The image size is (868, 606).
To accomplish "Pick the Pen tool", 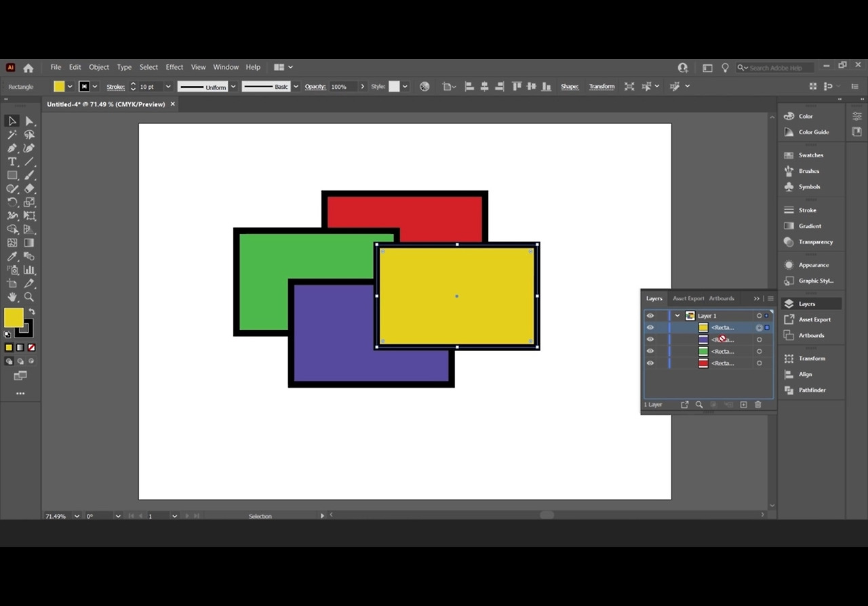I will click(x=12, y=148).
